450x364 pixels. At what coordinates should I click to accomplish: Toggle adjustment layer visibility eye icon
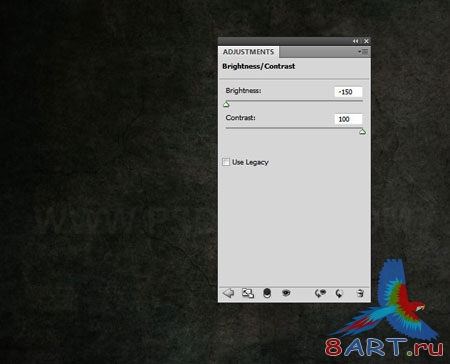pyautogui.click(x=286, y=293)
